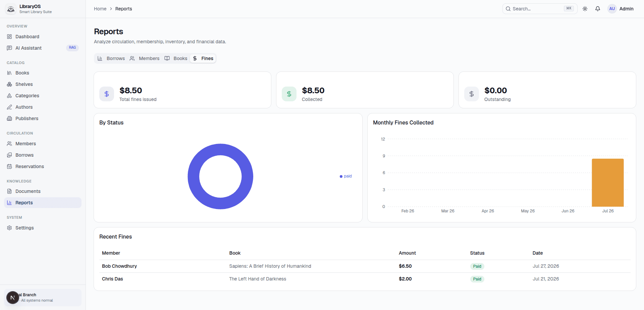
Task: Click the Admin username label
Action: coord(626,9)
